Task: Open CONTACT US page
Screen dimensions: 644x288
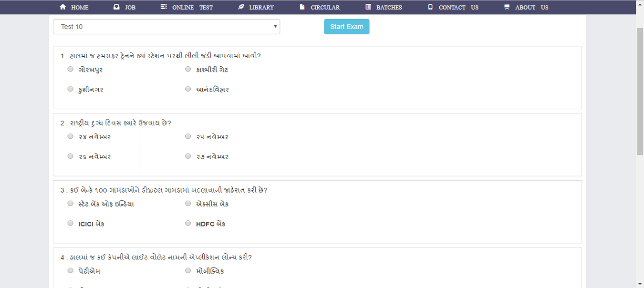Action: (458, 8)
